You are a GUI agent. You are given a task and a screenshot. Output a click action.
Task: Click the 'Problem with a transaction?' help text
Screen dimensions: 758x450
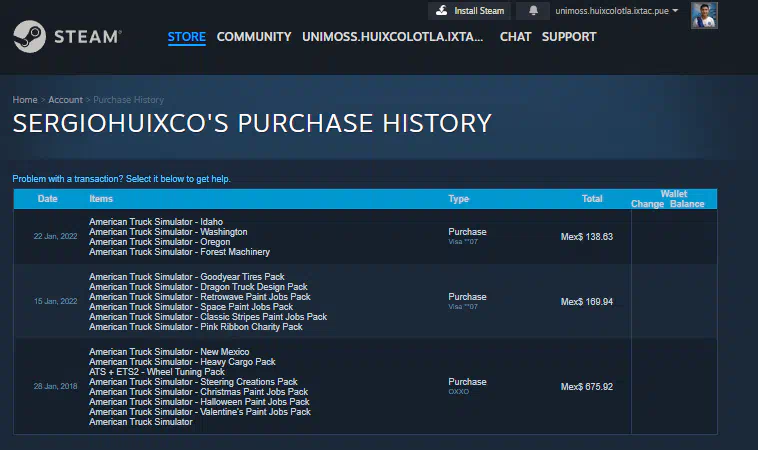point(121,179)
